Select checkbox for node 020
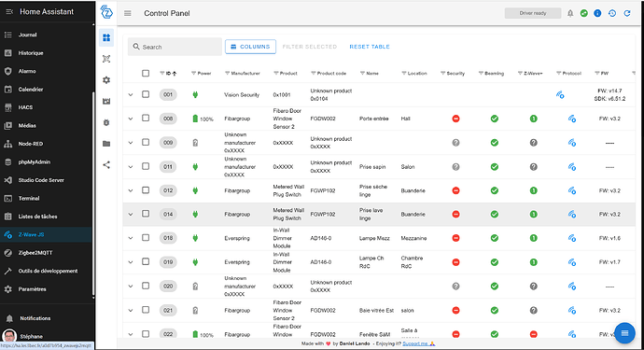Viewport: 644px width, 350px height. tap(146, 286)
